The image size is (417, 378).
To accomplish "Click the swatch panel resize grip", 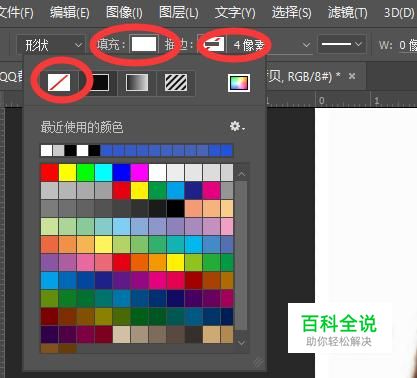I will tap(258, 362).
